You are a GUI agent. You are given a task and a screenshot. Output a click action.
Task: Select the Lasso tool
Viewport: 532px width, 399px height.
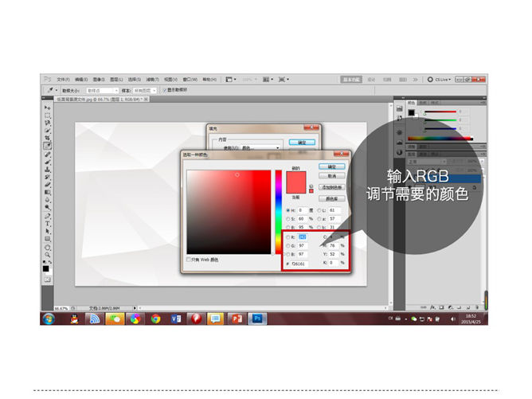click(47, 123)
